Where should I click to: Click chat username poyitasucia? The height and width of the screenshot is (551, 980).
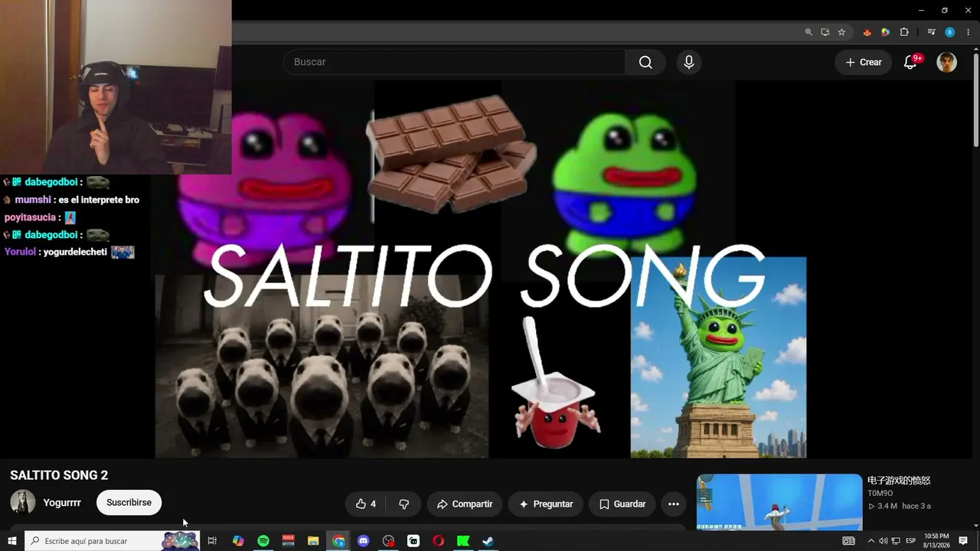[30, 217]
